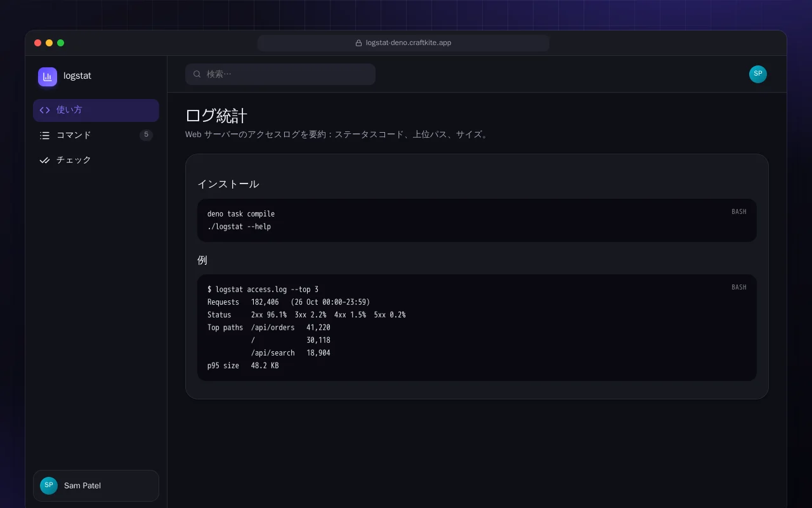Image resolution: width=812 pixels, height=508 pixels.
Task: Click the '$ logstat access.log --top 3' line
Action: pos(263,290)
